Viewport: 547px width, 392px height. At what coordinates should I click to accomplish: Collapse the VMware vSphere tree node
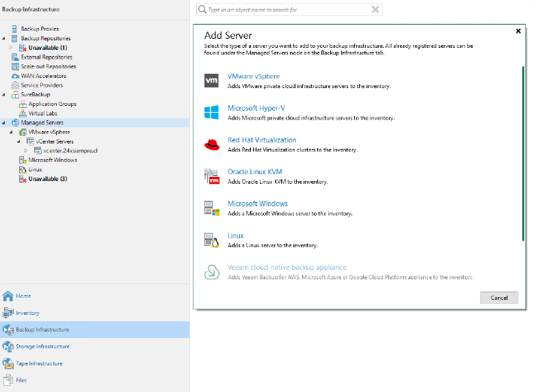(x=11, y=132)
